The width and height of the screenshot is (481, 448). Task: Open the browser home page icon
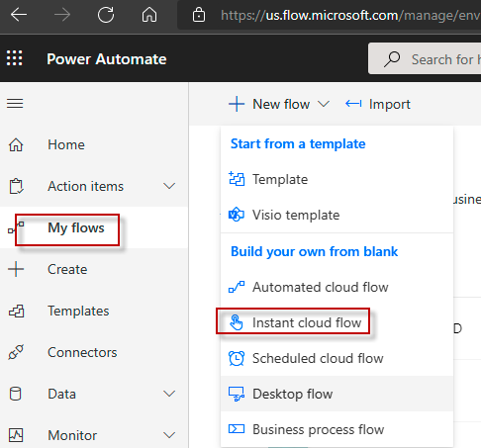click(x=149, y=15)
